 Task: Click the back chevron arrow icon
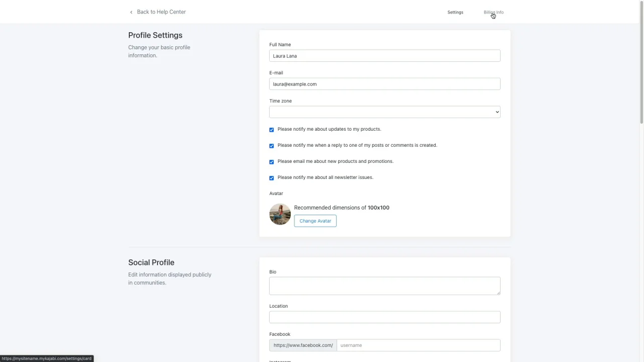coord(131,12)
